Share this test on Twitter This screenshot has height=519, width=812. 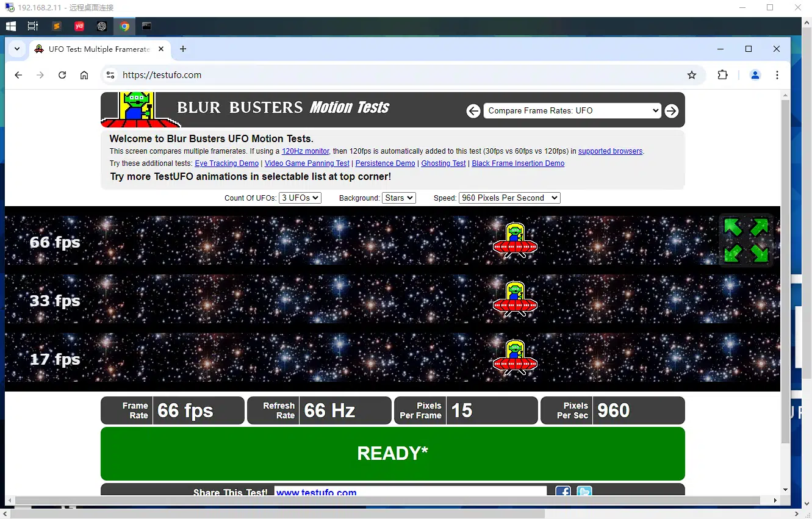pos(584,492)
